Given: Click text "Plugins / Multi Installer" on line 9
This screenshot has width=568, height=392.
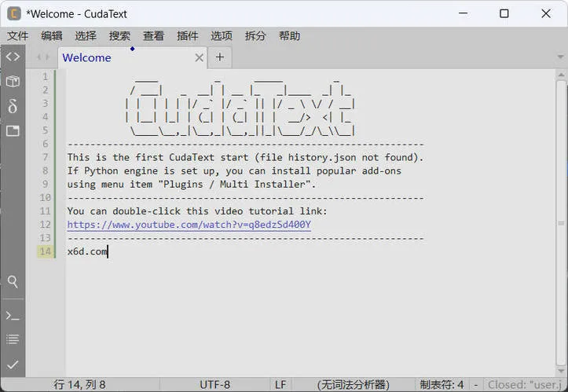Looking at the screenshot, I should click(x=234, y=184).
